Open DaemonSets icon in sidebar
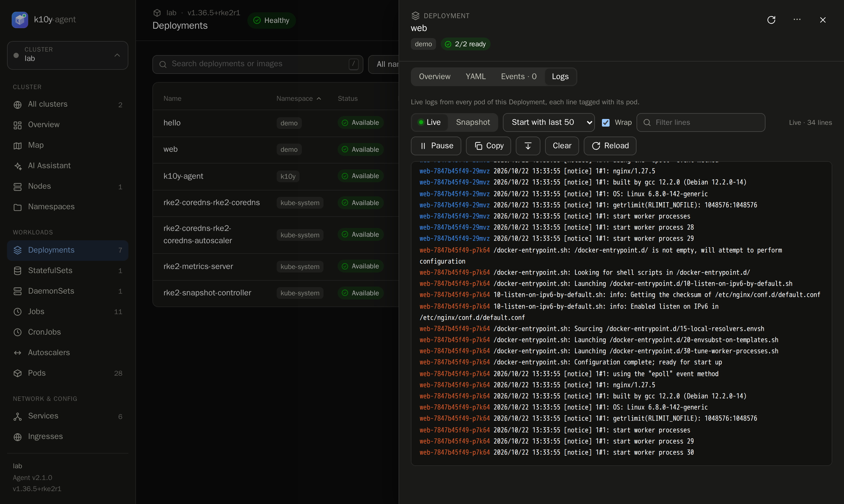Viewport: 844px width, 504px height. [x=18, y=291]
